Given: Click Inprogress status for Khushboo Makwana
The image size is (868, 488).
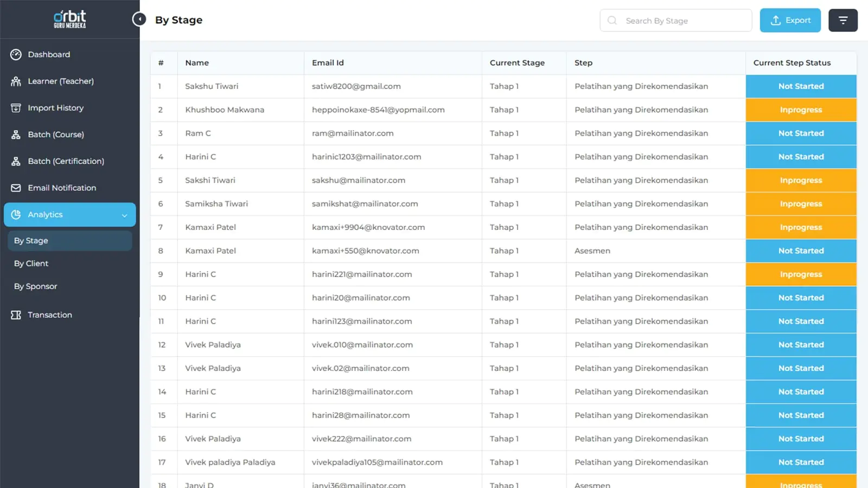Looking at the screenshot, I should (801, 110).
